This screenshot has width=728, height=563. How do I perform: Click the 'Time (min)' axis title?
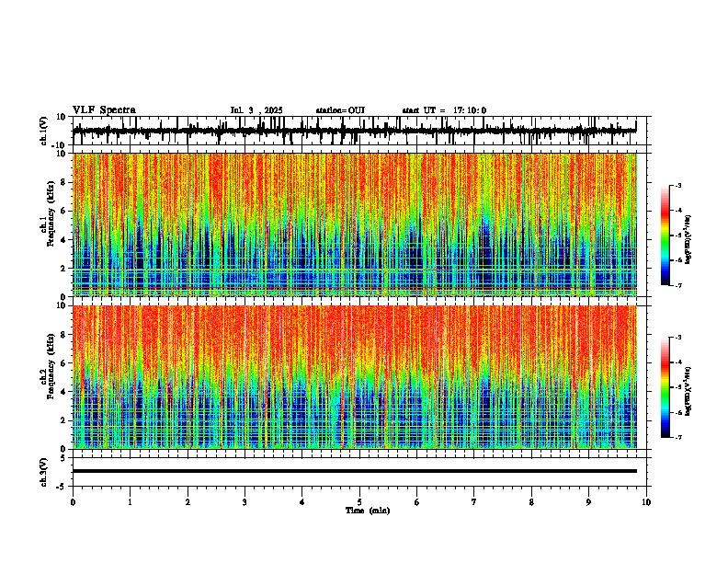pyautogui.click(x=368, y=511)
